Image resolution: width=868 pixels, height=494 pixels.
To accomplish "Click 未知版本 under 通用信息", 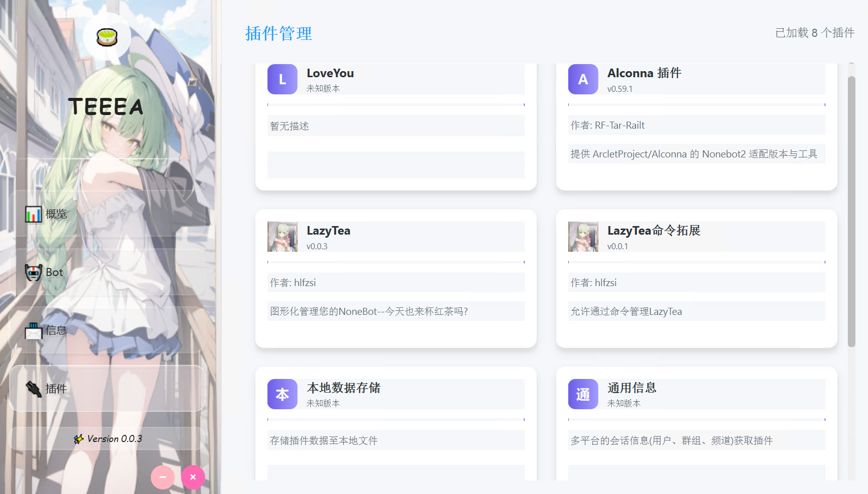I will coord(624,403).
